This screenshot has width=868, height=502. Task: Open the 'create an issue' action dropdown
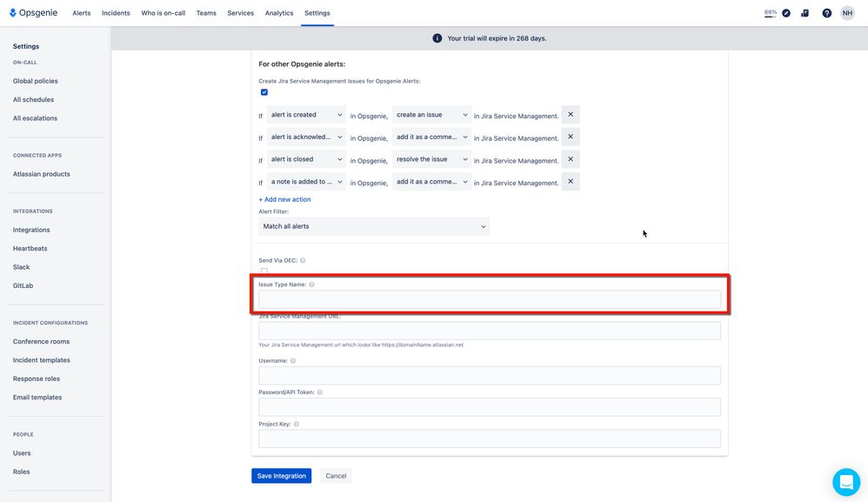coord(431,115)
